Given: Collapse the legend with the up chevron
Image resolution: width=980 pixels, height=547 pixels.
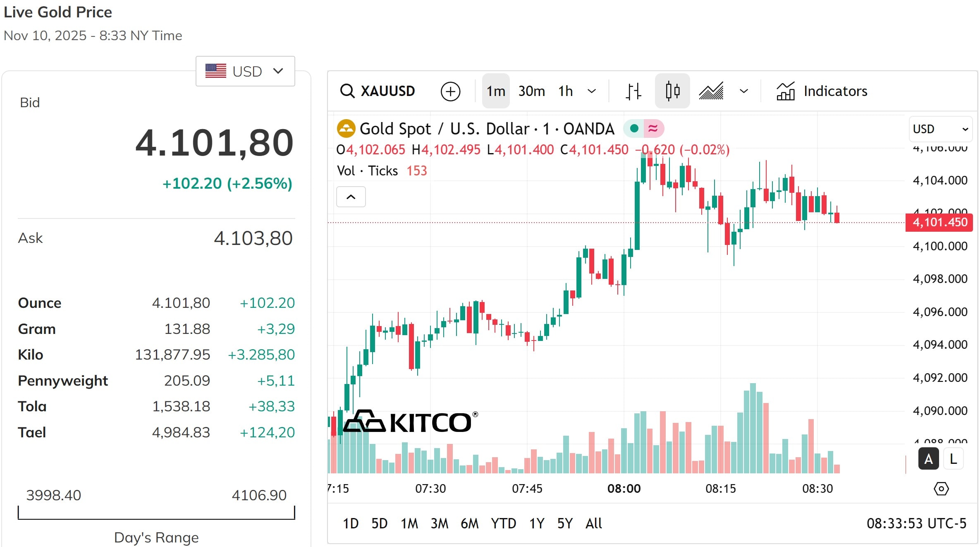Looking at the screenshot, I should point(351,197).
